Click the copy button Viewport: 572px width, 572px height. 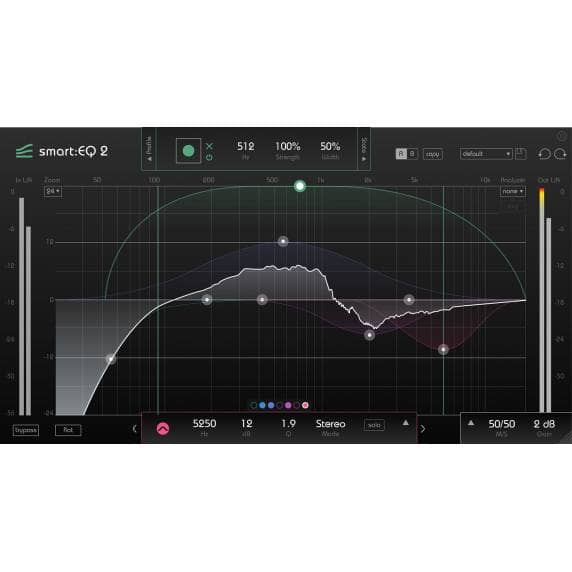pyautogui.click(x=433, y=154)
